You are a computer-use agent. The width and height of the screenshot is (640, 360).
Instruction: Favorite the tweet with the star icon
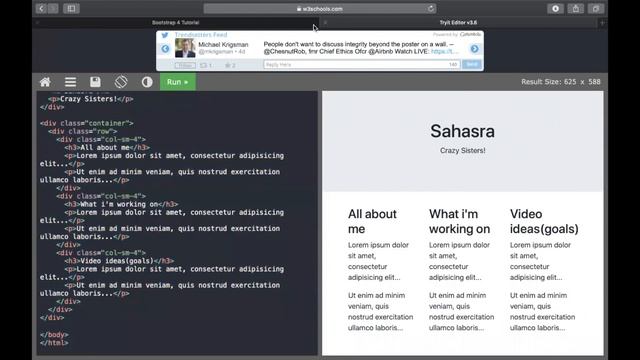pos(228,65)
